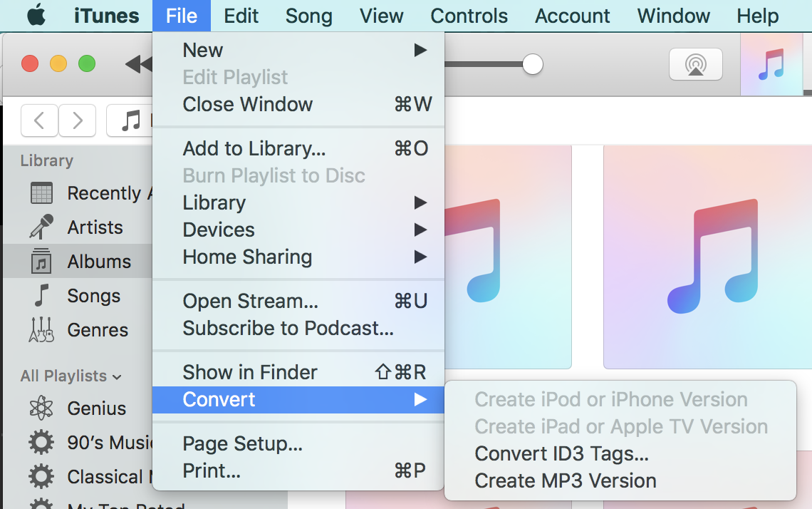Open the Edit menu
This screenshot has height=509, width=812.
click(241, 16)
